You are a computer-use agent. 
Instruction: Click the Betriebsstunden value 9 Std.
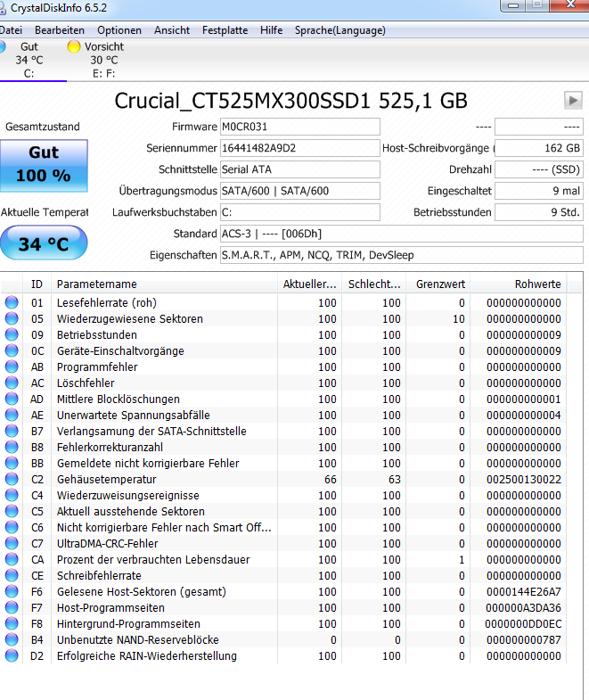tap(539, 212)
